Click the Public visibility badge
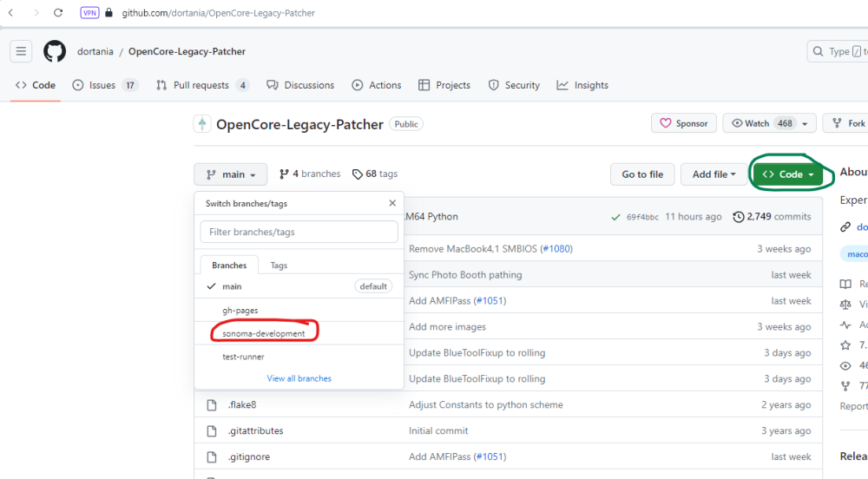This screenshot has width=868, height=479. pos(406,124)
